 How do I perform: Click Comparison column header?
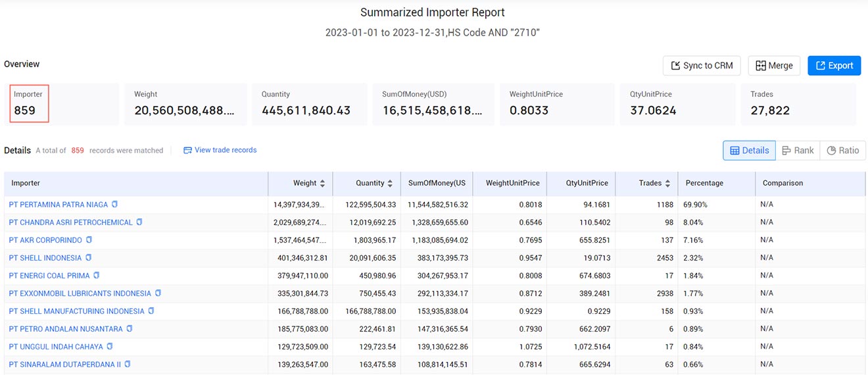coord(810,184)
